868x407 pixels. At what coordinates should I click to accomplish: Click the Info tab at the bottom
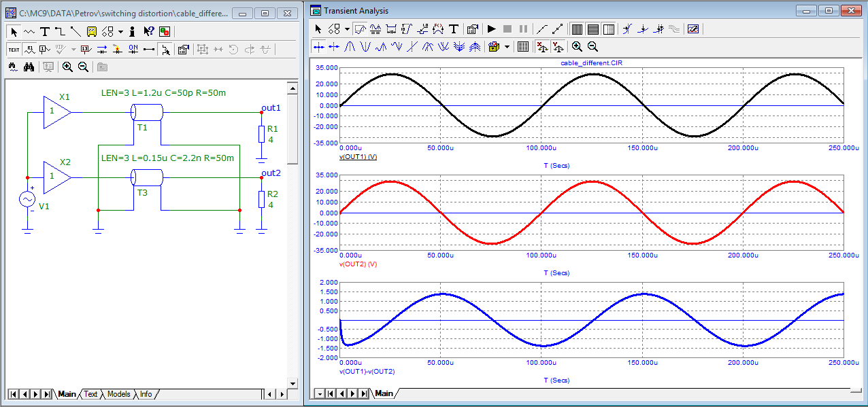146,394
